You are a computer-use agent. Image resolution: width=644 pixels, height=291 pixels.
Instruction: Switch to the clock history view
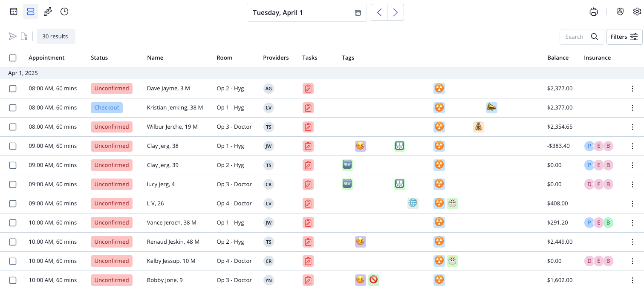[x=64, y=12]
